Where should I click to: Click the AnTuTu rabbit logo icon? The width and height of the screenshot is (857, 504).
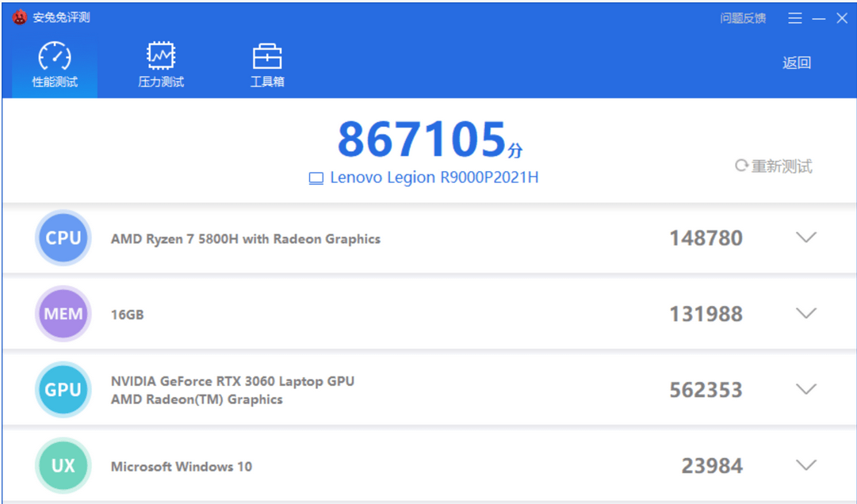click(20, 17)
